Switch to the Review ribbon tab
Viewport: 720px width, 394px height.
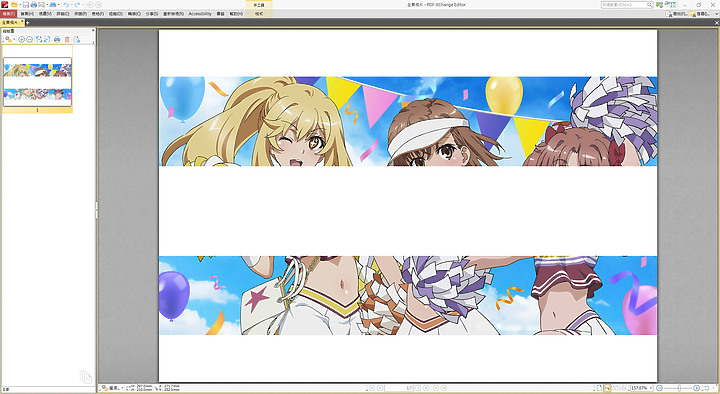[x=174, y=14]
